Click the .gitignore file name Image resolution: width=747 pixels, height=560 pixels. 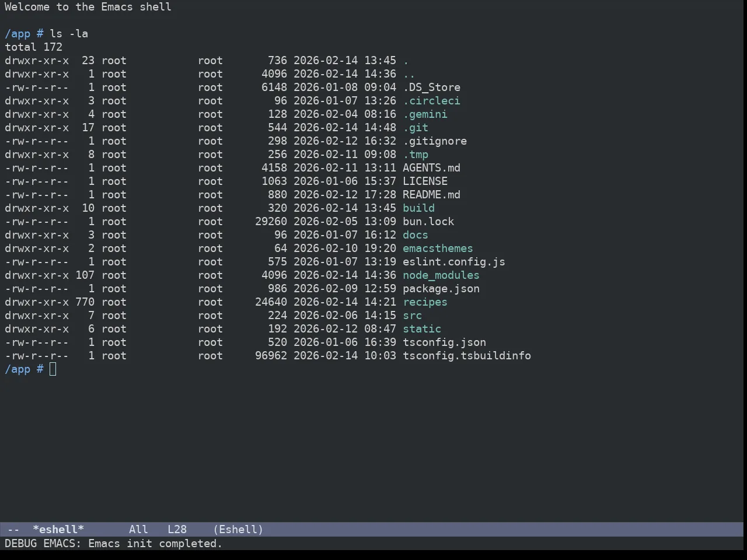[435, 141]
